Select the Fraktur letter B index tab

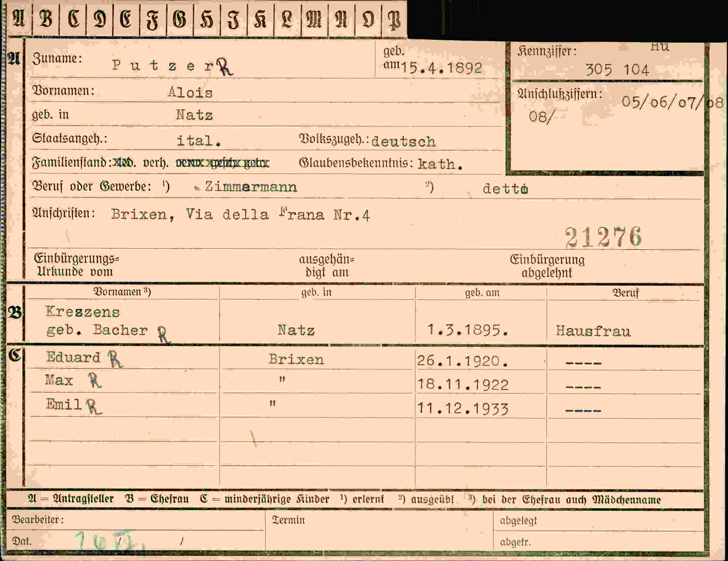[x=46, y=18]
